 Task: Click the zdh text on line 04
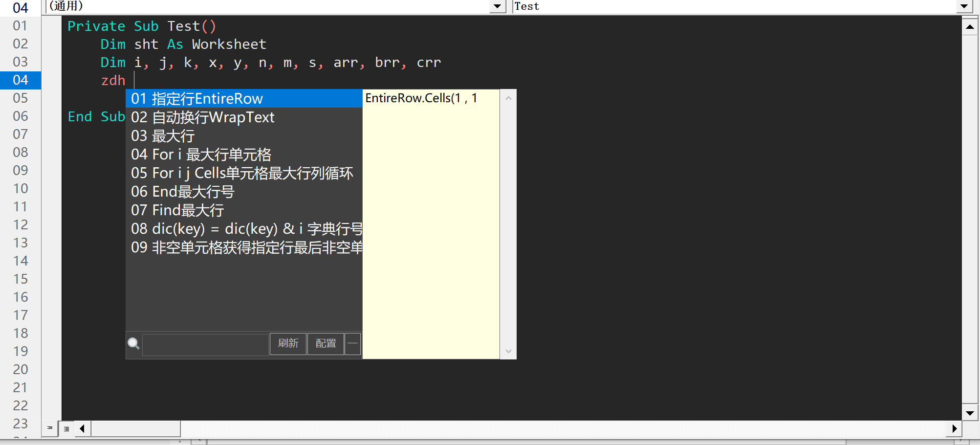[113, 80]
